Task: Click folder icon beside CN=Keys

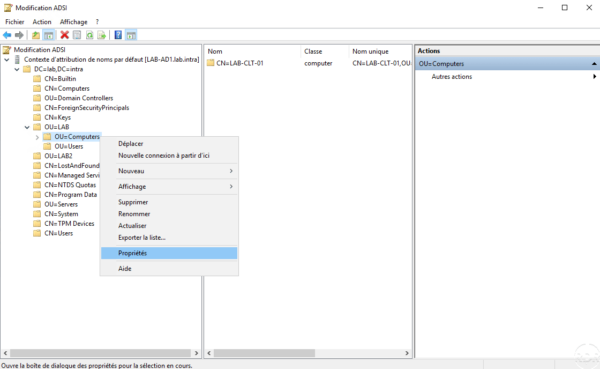Action: click(x=37, y=117)
